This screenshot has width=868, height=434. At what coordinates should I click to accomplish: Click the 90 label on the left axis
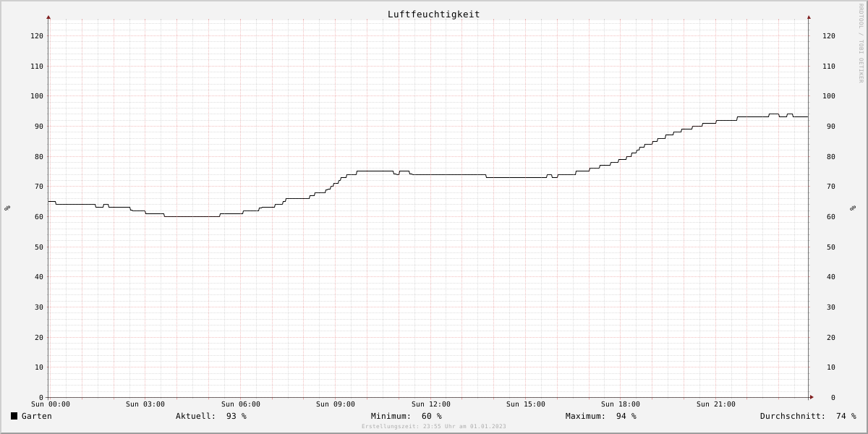tap(39, 127)
